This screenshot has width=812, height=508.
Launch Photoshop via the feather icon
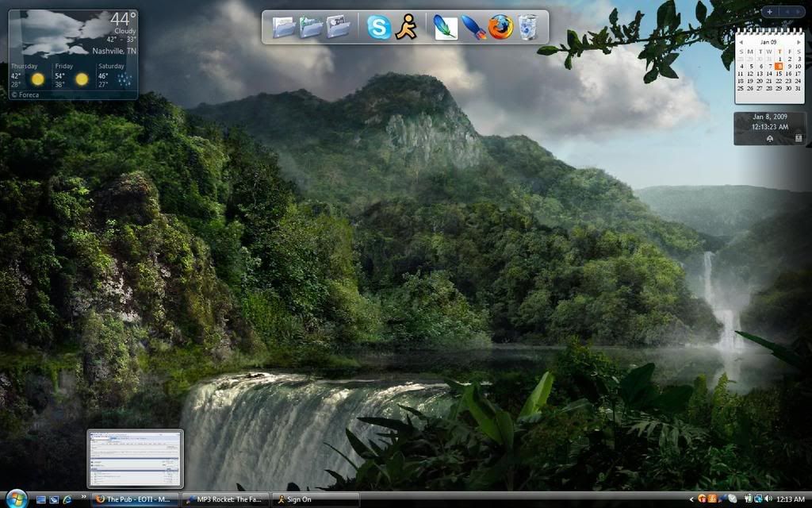(x=446, y=26)
